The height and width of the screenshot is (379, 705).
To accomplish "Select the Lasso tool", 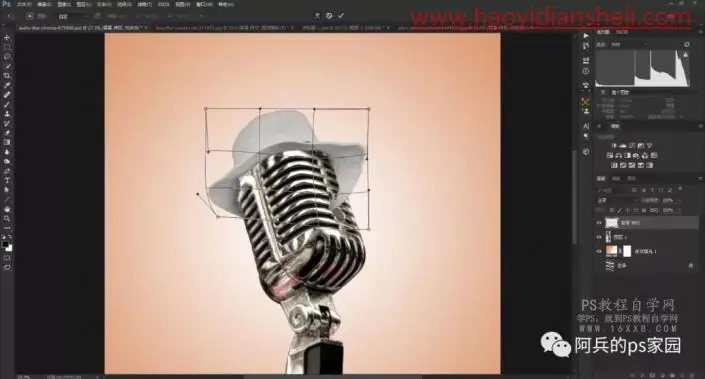I will pos(7,57).
